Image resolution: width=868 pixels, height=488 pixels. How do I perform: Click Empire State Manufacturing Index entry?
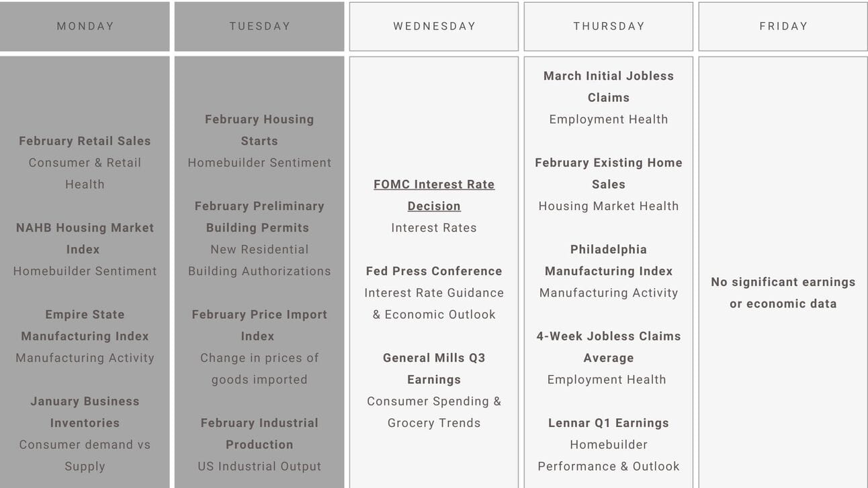[85, 325]
